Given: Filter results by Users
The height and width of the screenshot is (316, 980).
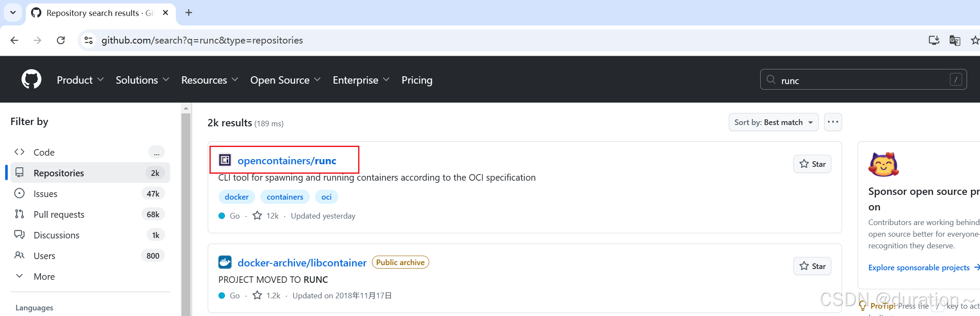Looking at the screenshot, I should pos(90,256).
